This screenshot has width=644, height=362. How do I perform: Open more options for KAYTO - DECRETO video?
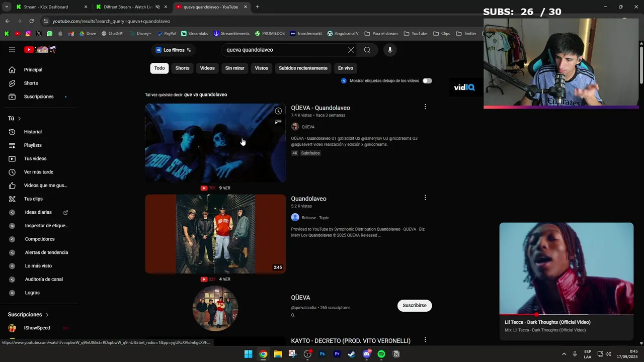[x=425, y=340]
